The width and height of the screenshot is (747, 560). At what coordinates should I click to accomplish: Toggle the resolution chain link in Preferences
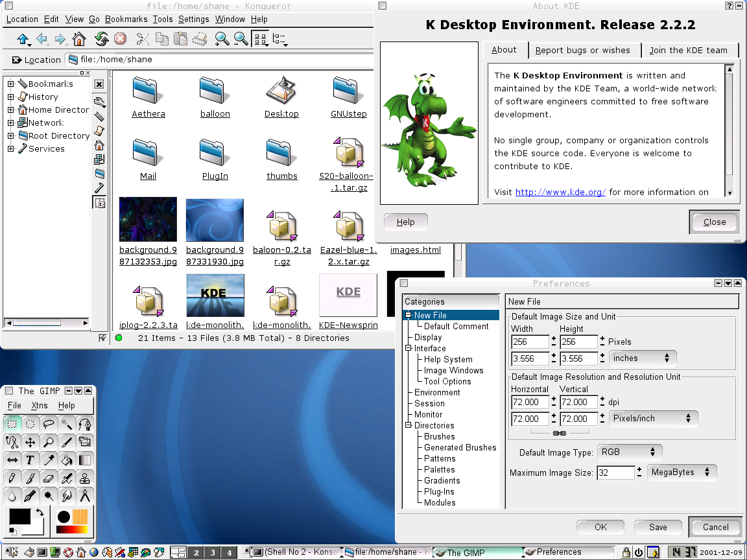click(560, 433)
